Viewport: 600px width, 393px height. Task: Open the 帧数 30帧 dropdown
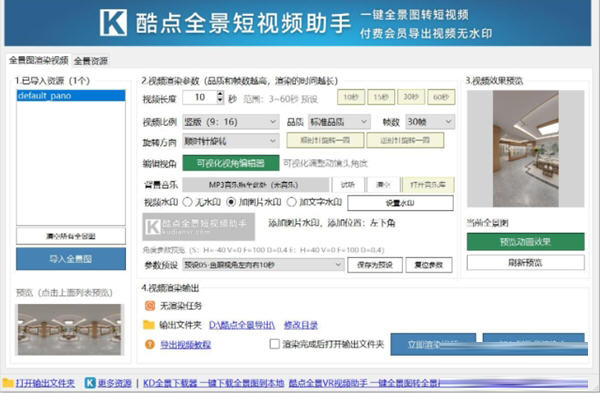pos(430,122)
